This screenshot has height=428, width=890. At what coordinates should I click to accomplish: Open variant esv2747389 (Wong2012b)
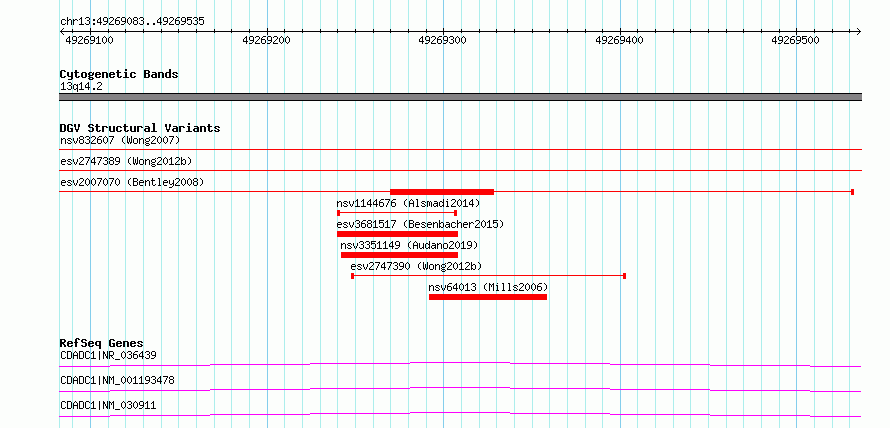click(126, 162)
